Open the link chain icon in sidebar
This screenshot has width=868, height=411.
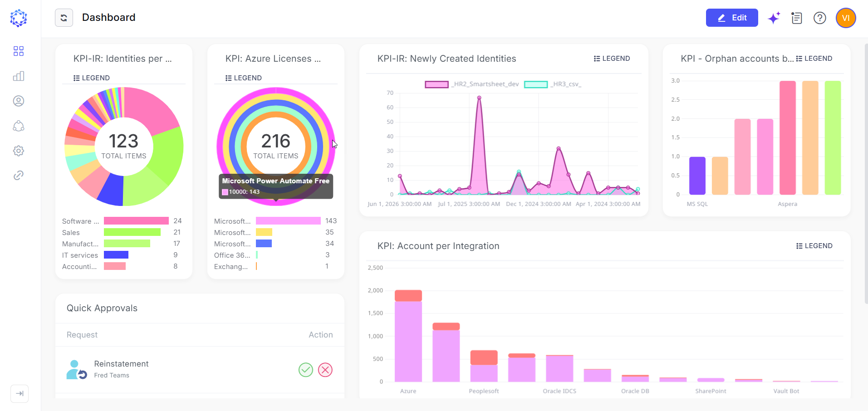(x=19, y=175)
